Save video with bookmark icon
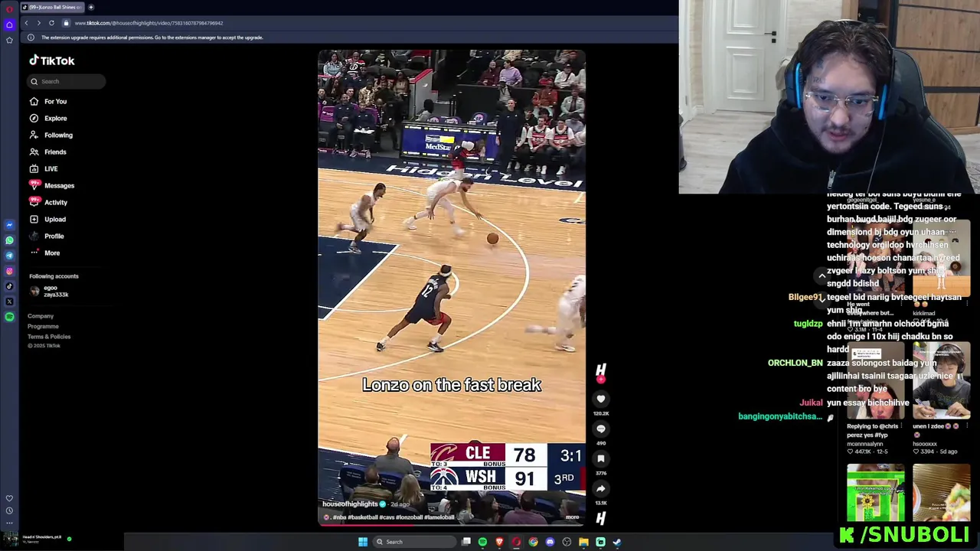This screenshot has width=980, height=551. 601,458
